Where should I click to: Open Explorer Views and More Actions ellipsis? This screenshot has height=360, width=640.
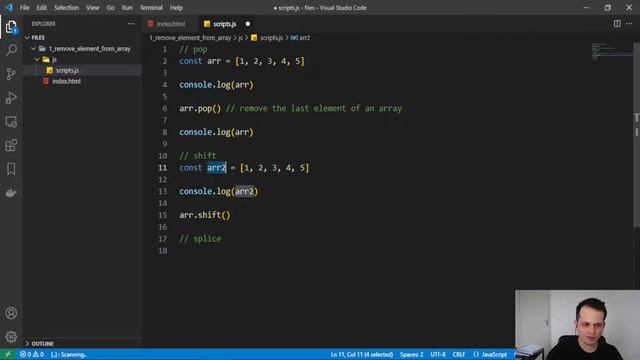[131, 24]
